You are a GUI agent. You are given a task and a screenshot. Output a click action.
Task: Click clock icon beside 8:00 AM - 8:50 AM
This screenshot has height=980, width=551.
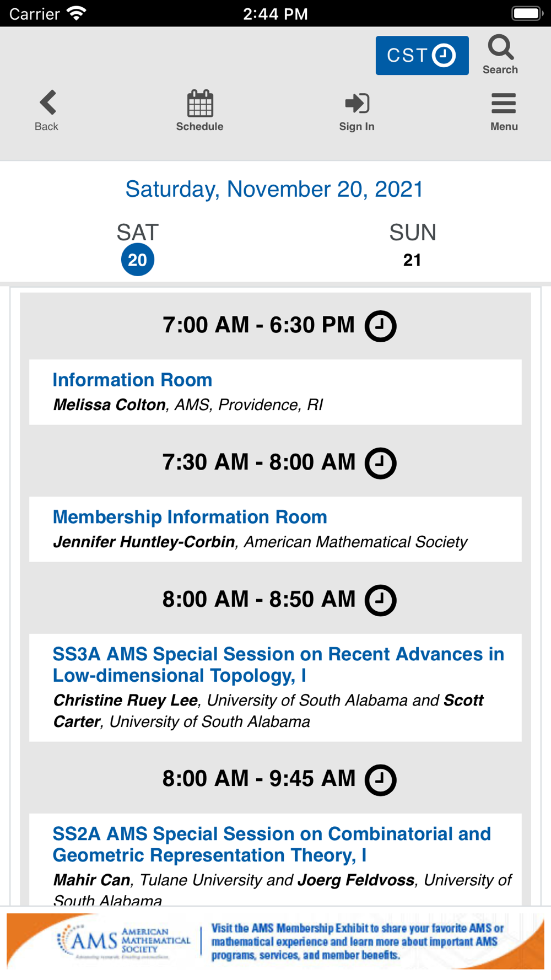tap(380, 600)
